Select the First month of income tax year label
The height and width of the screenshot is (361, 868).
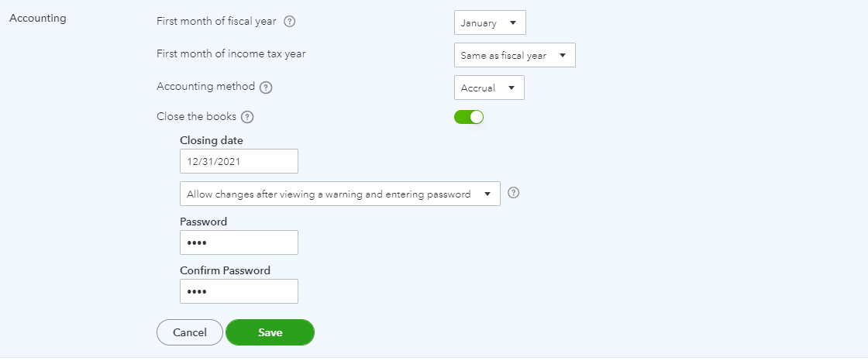(x=232, y=53)
